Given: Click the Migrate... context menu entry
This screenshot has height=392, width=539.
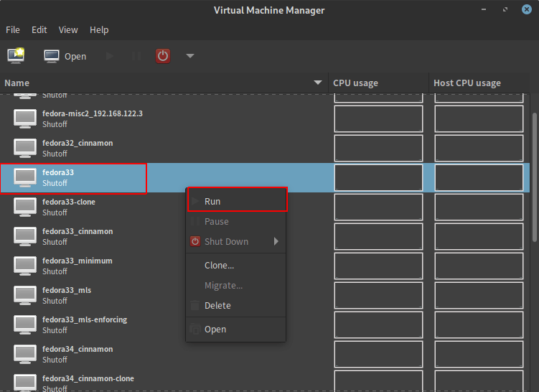Looking at the screenshot, I should point(236,286).
